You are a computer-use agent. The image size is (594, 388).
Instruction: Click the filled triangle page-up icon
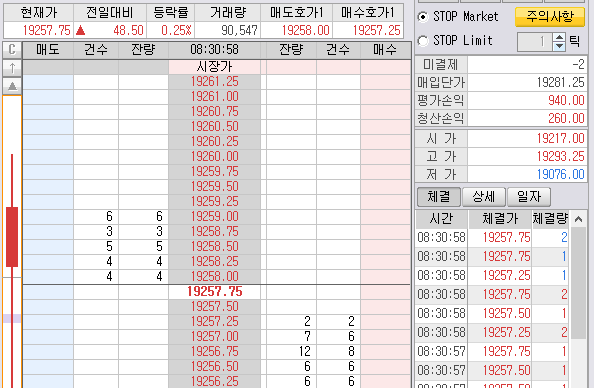point(12,86)
